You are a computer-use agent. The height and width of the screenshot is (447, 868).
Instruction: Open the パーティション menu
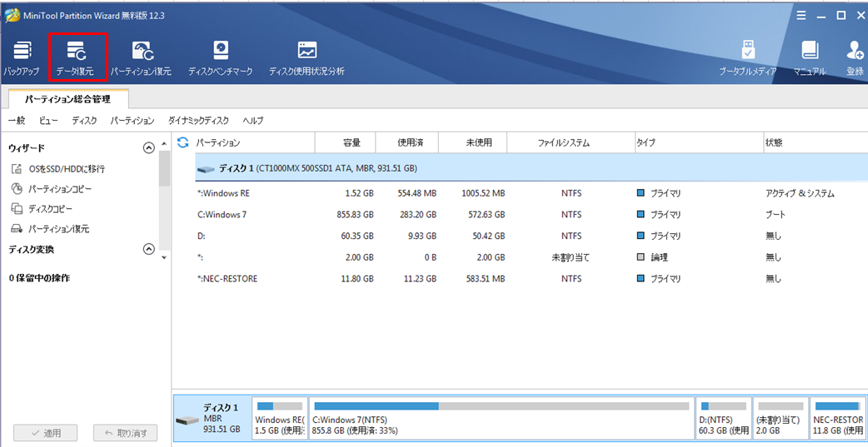[132, 120]
